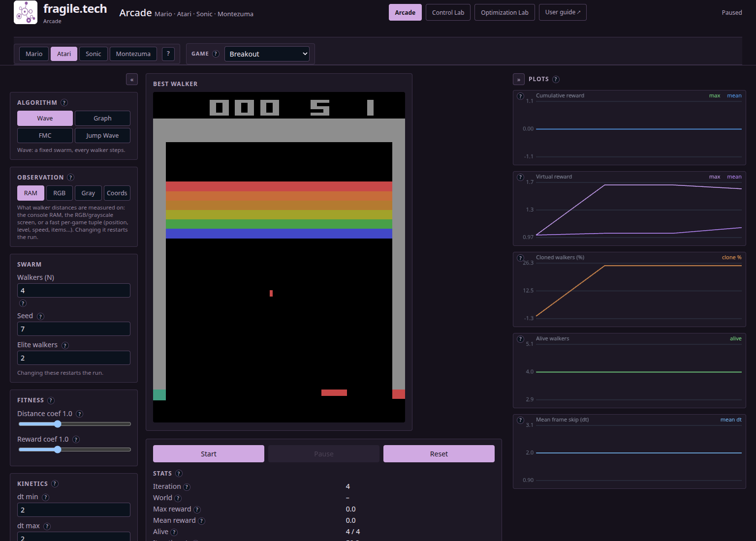756x541 pixels.
Task: Click the 'mean dt' legend label
Action: (x=731, y=420)
